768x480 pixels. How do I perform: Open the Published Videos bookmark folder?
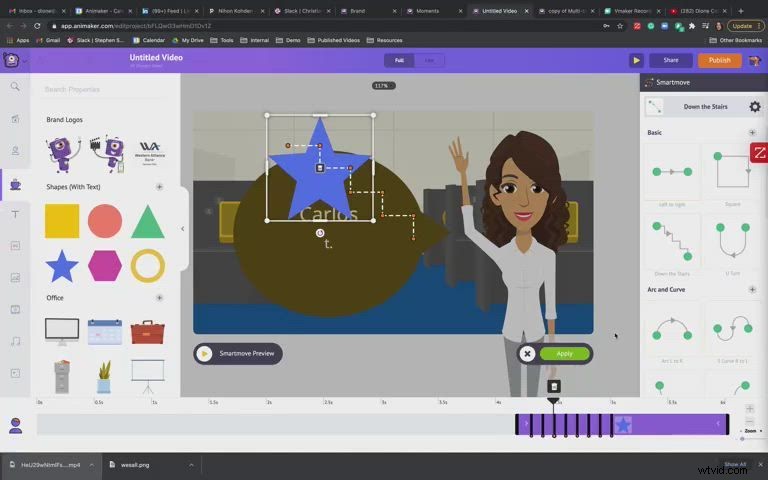click(x=333, y=40)
